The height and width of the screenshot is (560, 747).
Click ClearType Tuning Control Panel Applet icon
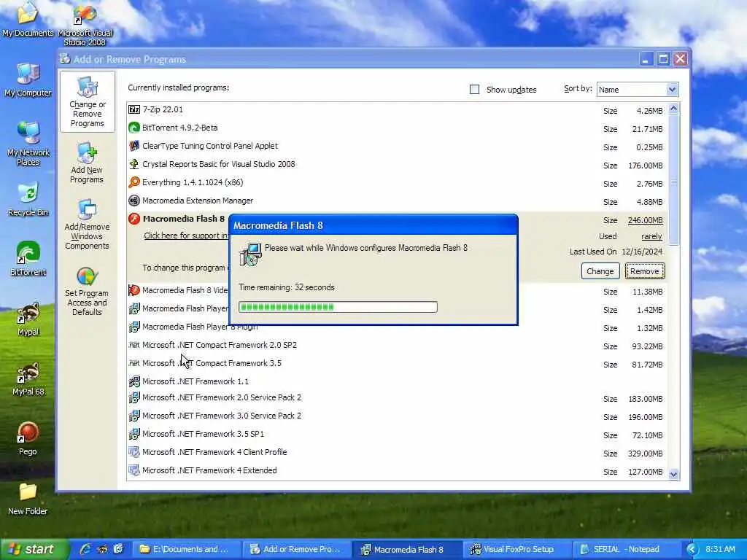(x=134, y=146)
